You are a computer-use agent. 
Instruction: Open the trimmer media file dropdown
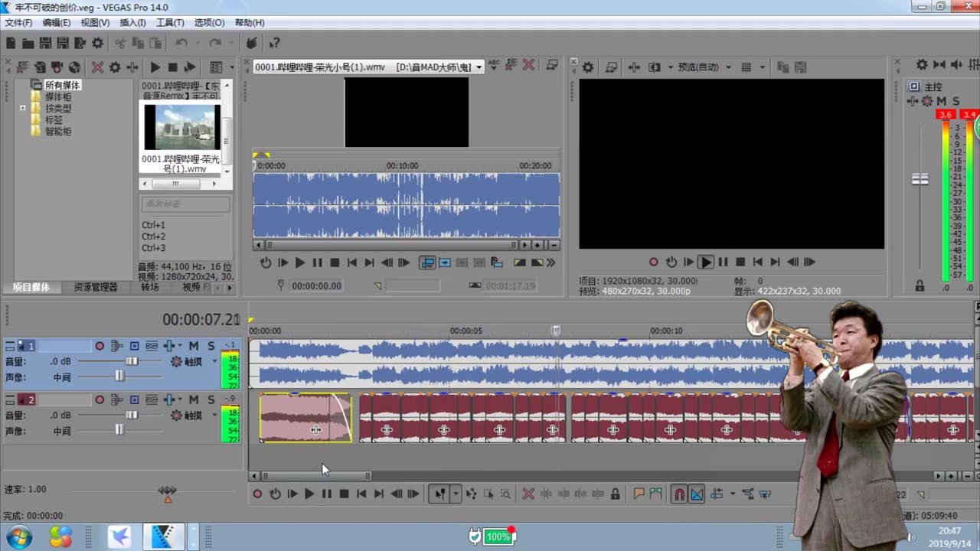click(479, 67)
